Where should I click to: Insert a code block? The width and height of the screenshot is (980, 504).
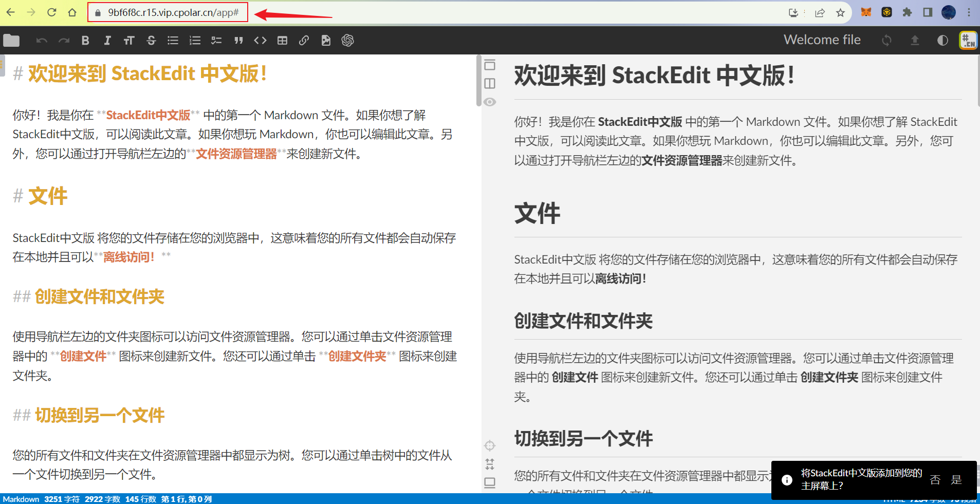[260, 41]
